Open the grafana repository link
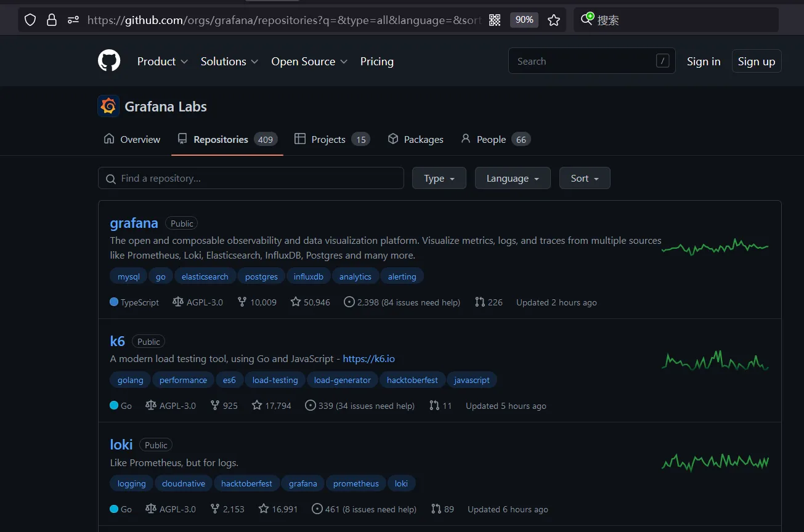The height and width of the screenshot is (532, 804). tap(134, 223)
